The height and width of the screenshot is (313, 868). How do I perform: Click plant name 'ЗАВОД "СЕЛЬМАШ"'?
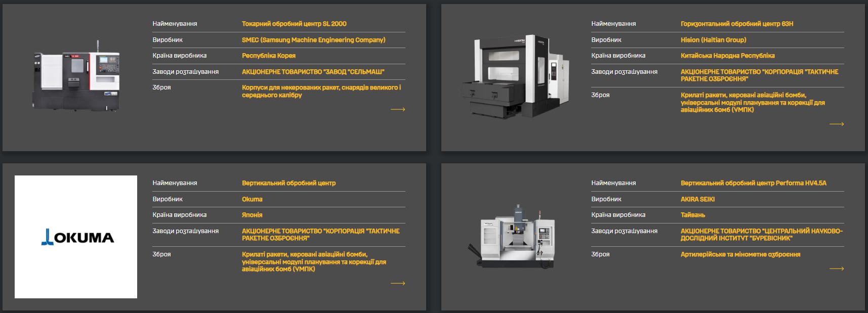click(x=313, y=72)
